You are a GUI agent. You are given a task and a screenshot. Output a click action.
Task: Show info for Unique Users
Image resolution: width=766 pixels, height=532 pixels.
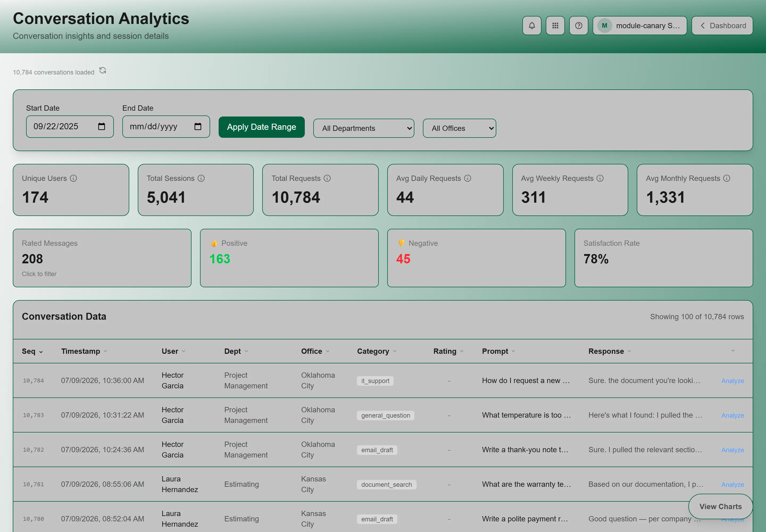click(x=73, y=178)
